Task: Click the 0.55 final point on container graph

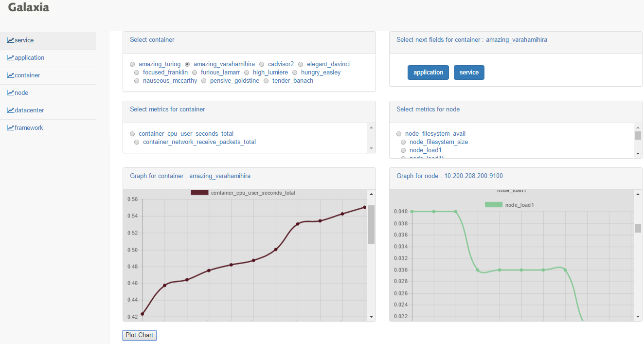Action: point(364,207)
